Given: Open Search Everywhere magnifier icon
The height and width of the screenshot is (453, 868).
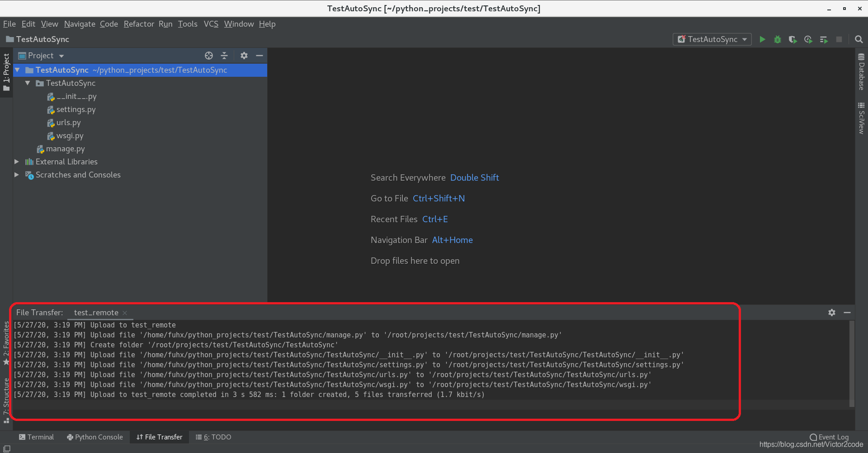Looking at the screenshot, I should pyautogui.click(x=859, y=39).
